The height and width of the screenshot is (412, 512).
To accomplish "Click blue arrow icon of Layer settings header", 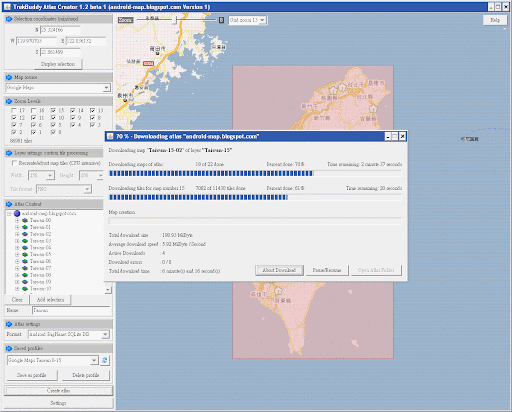I will coord(9,153).
